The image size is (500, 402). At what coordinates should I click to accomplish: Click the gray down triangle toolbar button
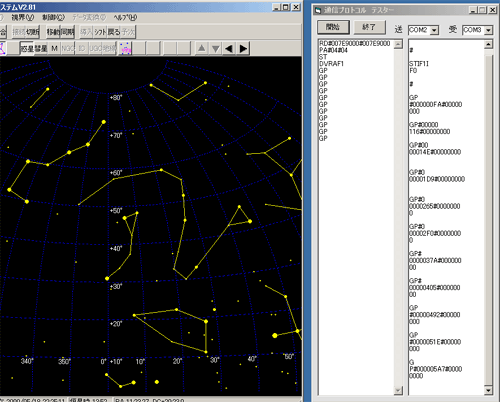(216, 49)
